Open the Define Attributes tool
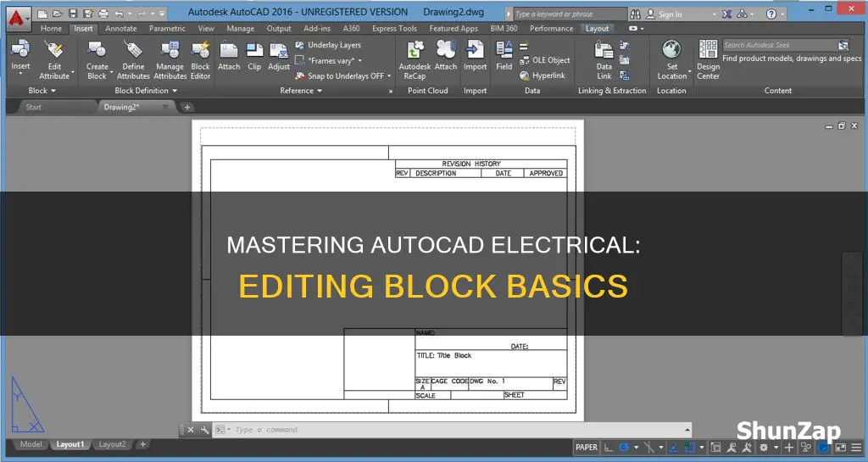Viewport: 868px width, 462px height. pyautogui.click(x=133, y=59)
